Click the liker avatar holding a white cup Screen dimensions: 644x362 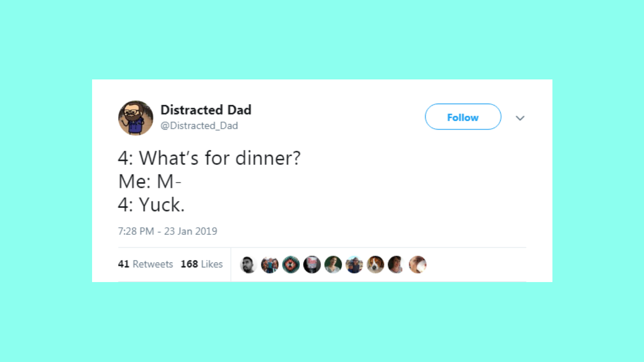418,264
